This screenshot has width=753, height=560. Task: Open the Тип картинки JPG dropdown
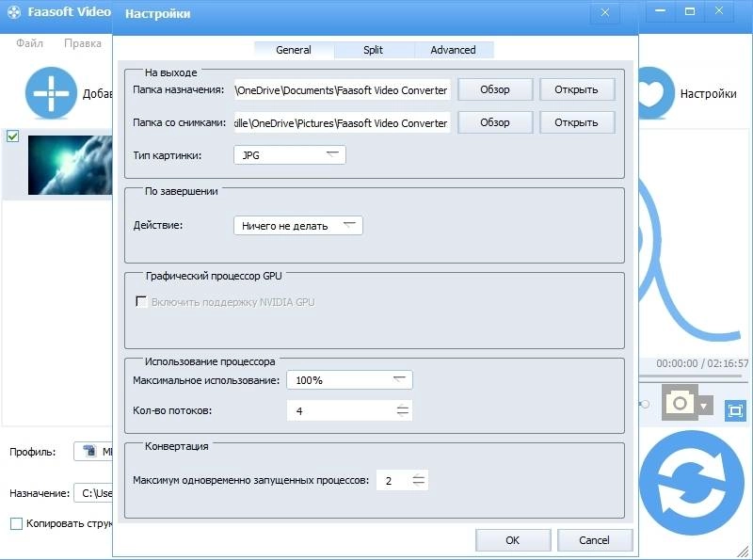click(290, 155)
